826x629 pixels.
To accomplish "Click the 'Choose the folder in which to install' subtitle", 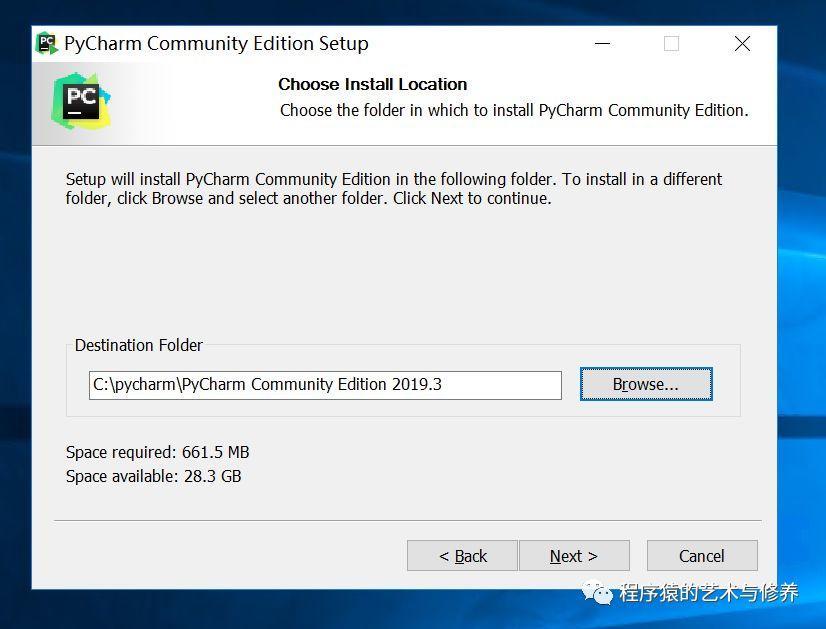I will tap(514, 111).
